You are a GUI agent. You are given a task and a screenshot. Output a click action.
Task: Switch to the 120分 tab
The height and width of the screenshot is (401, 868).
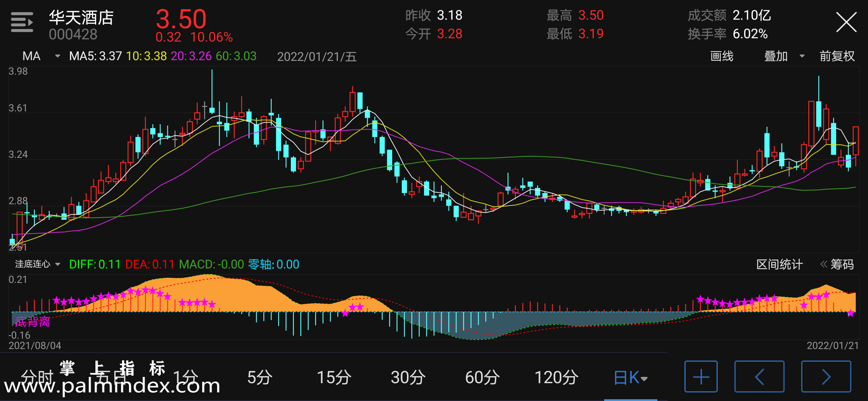pyautogui.click(x=556, y=378)
